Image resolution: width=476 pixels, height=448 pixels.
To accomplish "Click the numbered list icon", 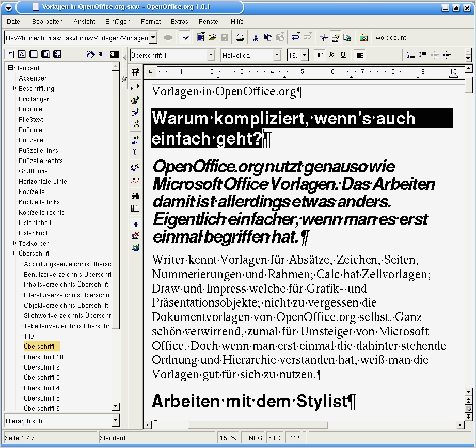I will point(410,55).
